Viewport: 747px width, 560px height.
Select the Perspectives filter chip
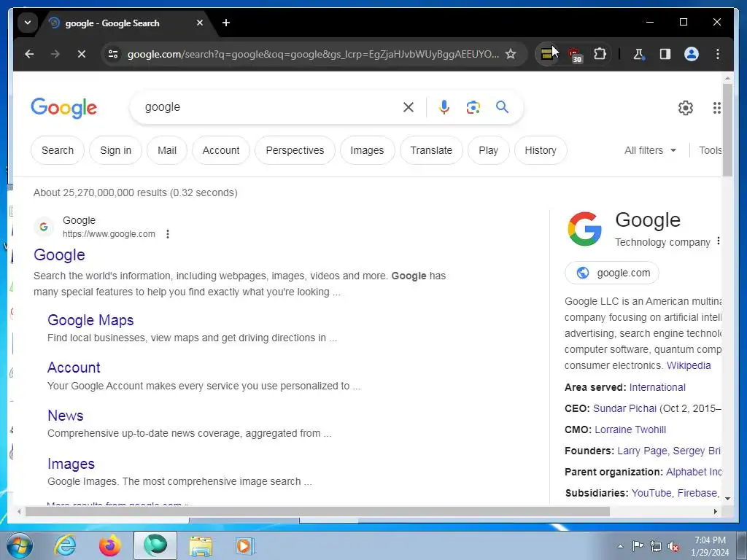point(295,150)
